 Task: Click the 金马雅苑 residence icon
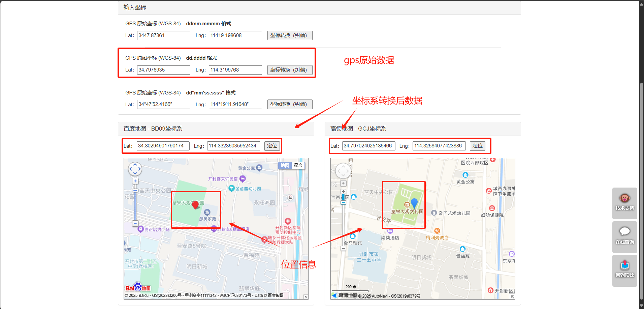coord(353,236)
